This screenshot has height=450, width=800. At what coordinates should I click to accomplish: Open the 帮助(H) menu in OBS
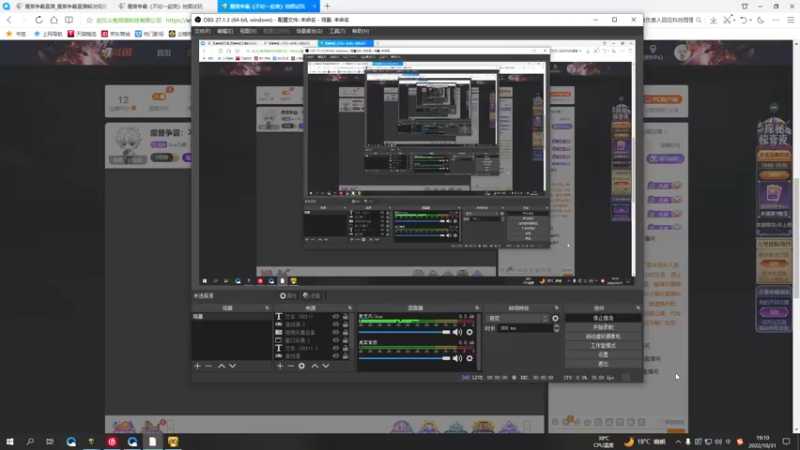(x=360, y=31)
